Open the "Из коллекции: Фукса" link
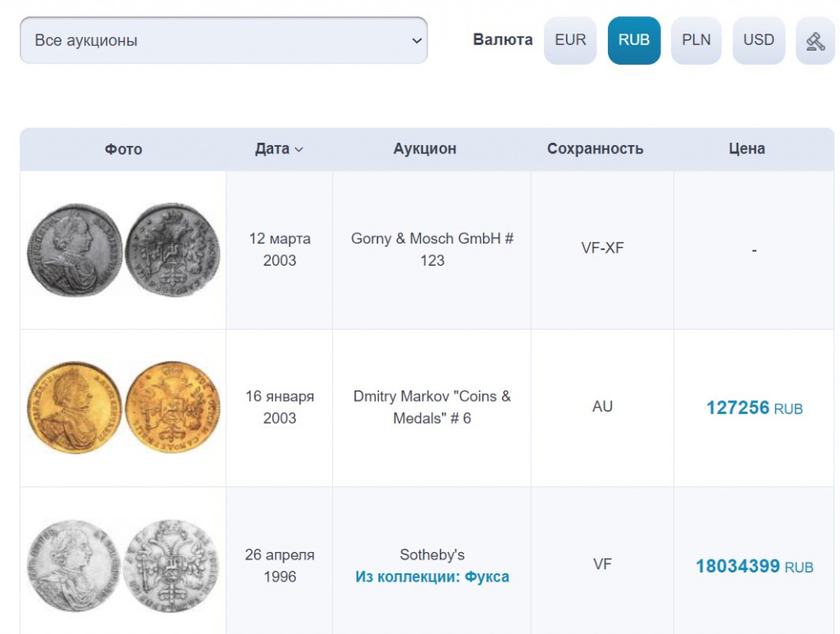 431,577
